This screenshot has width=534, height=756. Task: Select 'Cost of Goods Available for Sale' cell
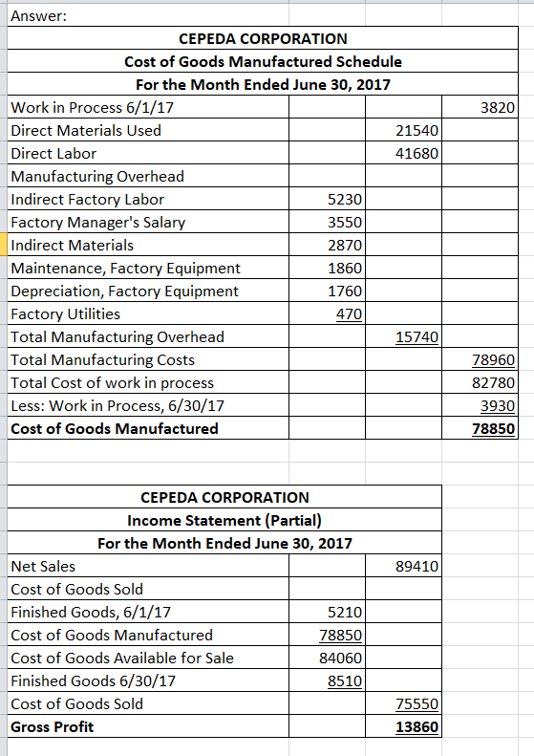click(x=148, y=658)
